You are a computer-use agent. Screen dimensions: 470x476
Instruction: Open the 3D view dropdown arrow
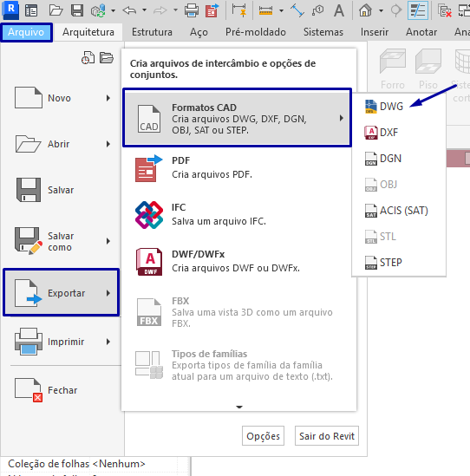(x=381, y=11)
